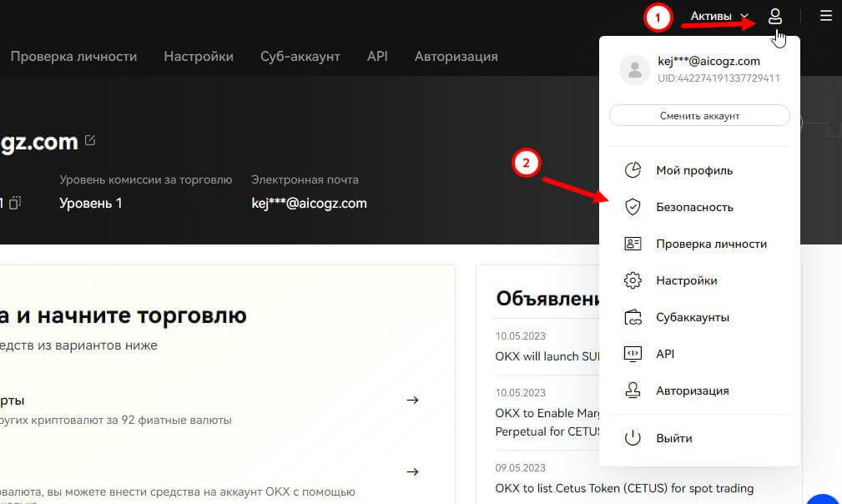
Task: Click the pie chart icon for My Profile
Action: coord(633,170)
